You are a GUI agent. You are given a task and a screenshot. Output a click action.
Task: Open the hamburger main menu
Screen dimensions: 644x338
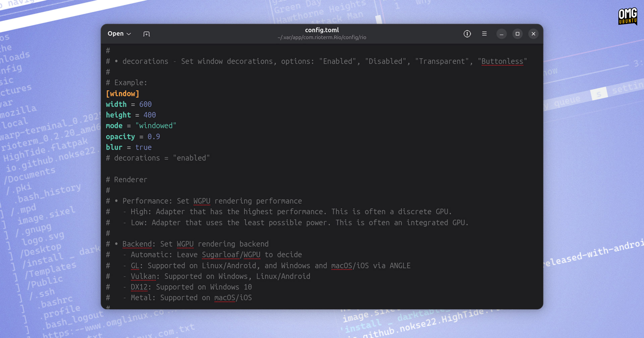tap(484, 34)
